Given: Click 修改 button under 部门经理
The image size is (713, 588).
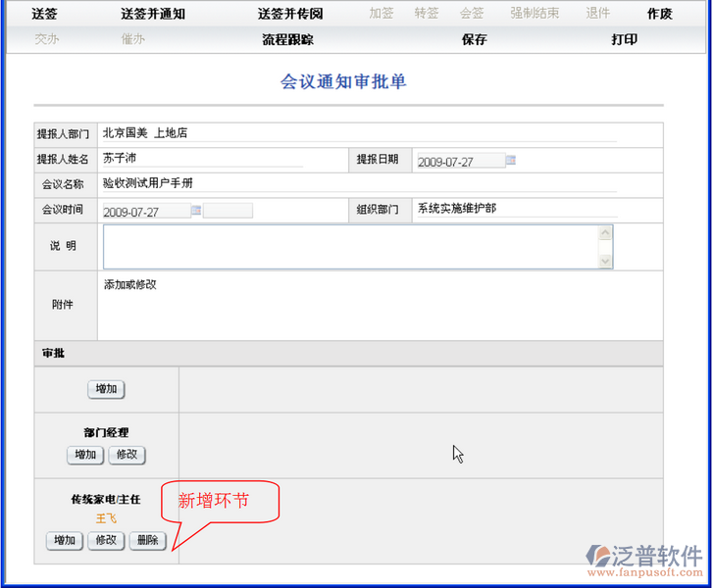Looking at the screenshot, I should (x=127, y=455).
